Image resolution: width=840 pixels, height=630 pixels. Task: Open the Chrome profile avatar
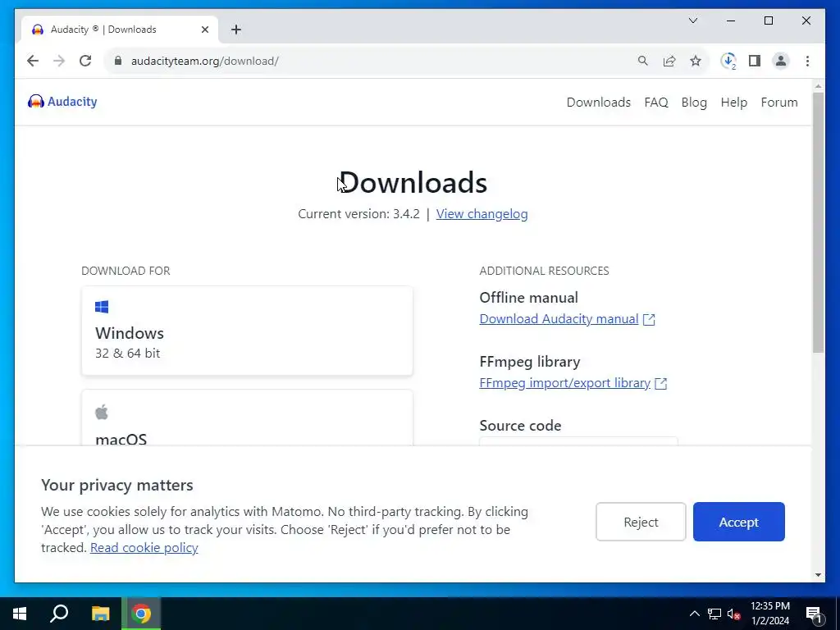click(781, 61)
